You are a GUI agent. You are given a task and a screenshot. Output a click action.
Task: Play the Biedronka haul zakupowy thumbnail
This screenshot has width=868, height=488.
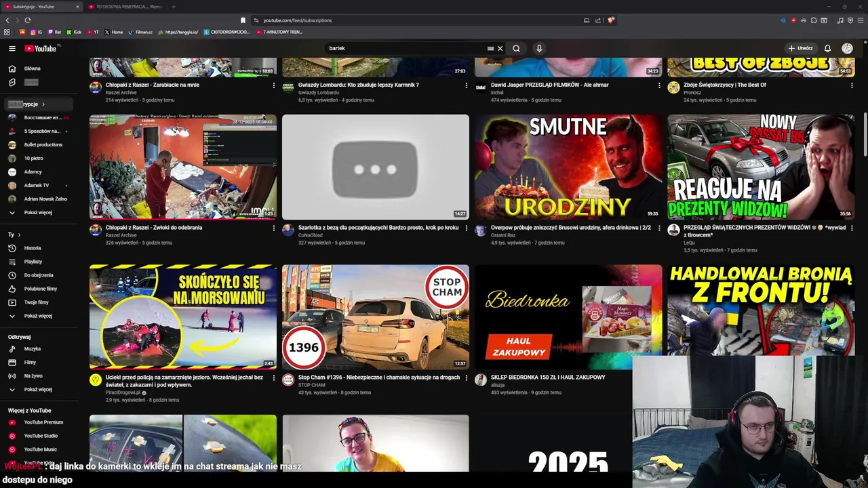[x=568, y=317]
